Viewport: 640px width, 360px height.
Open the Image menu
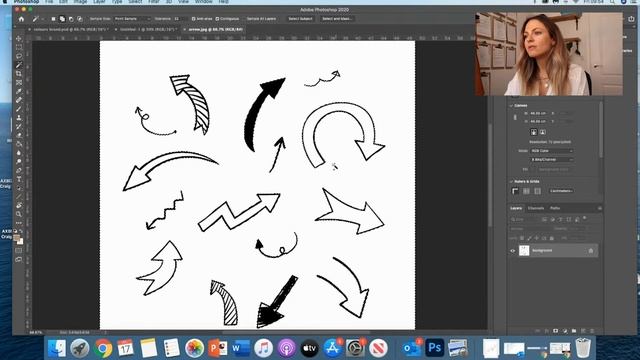click(80, 2)
